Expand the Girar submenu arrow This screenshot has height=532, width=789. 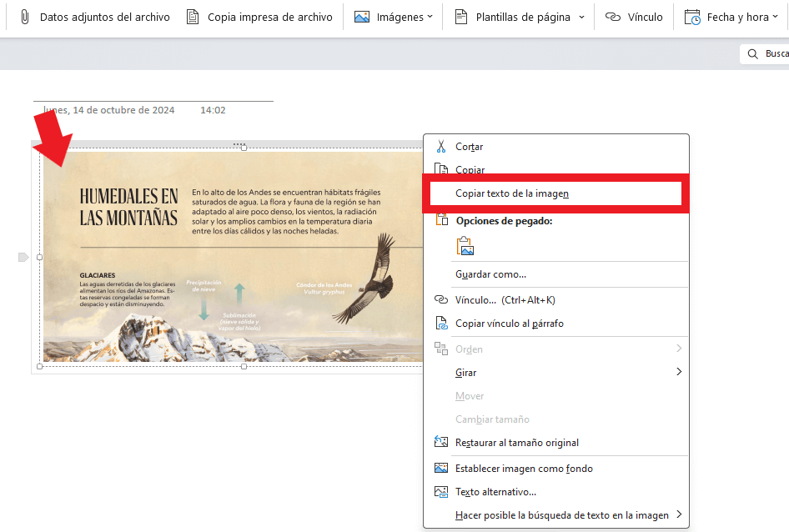[x=679, y=371]
